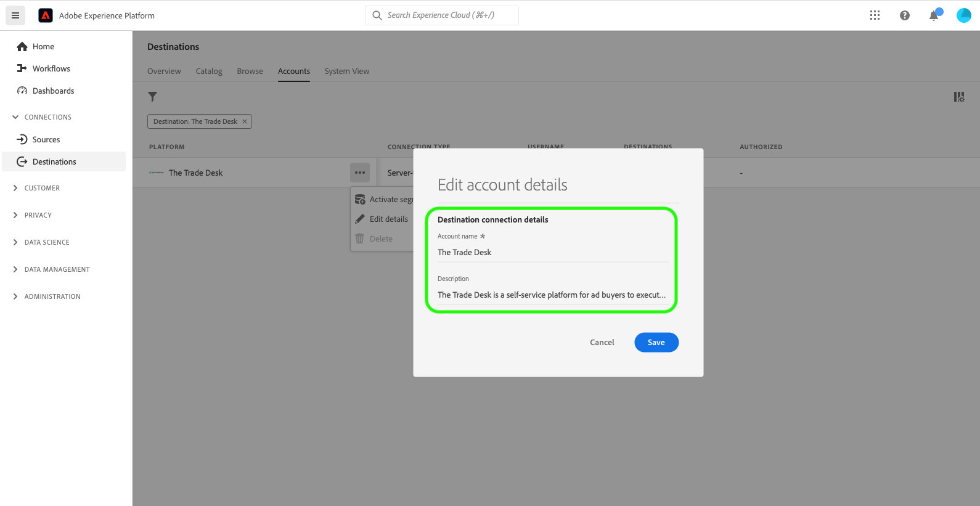Switch to the Catalog tab
This screenshot has width=980, height=506.
209,71
